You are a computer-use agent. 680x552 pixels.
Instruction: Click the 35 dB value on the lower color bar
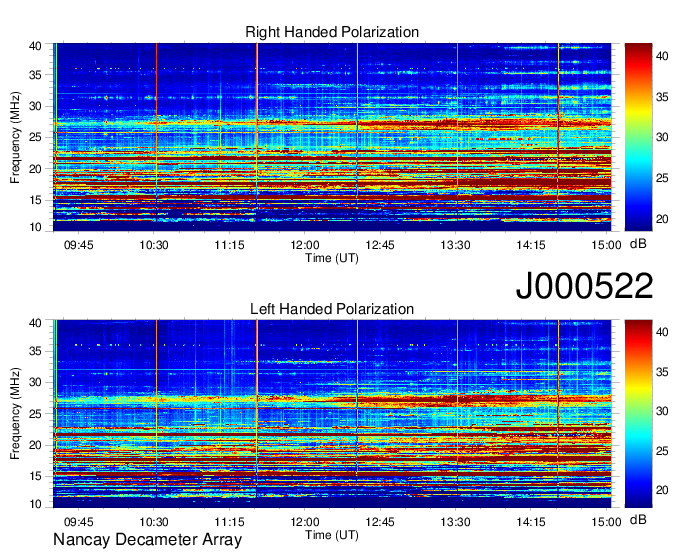click(662, 372)
